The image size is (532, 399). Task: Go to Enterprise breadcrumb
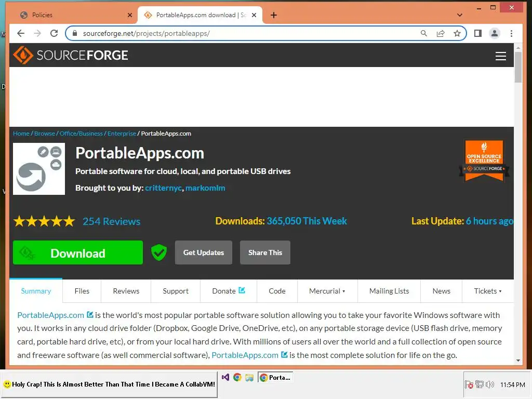click(x=122, y=134)
